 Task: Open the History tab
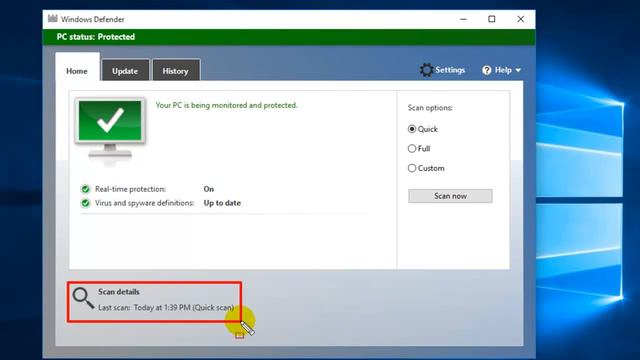coord(176,71)
